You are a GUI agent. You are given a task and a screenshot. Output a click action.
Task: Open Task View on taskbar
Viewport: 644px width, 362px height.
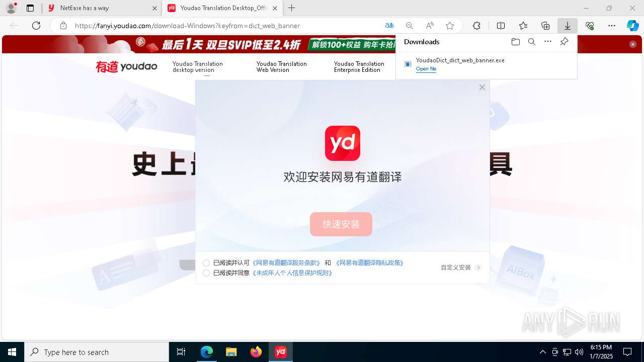(181, 352)
